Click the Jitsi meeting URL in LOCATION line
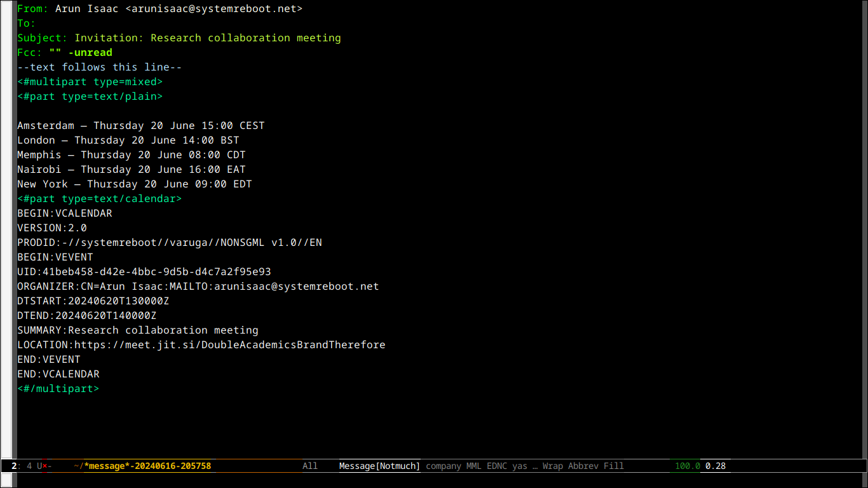Screen dimensions: 868x488 pyautogui.click(x=229, y=345)
